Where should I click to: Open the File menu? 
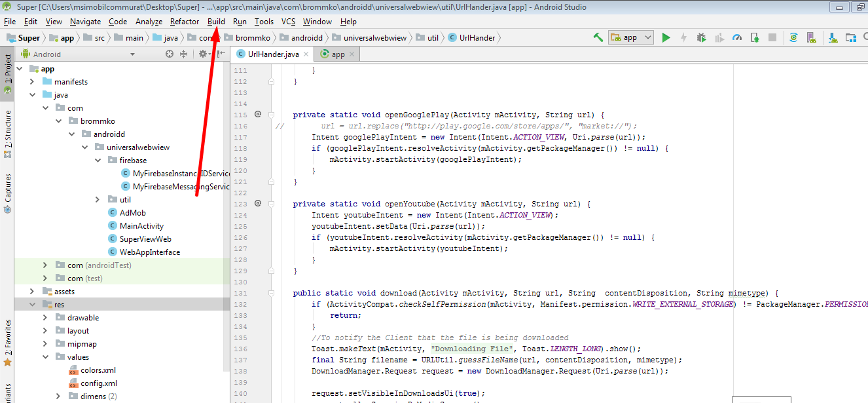[10, 22]
